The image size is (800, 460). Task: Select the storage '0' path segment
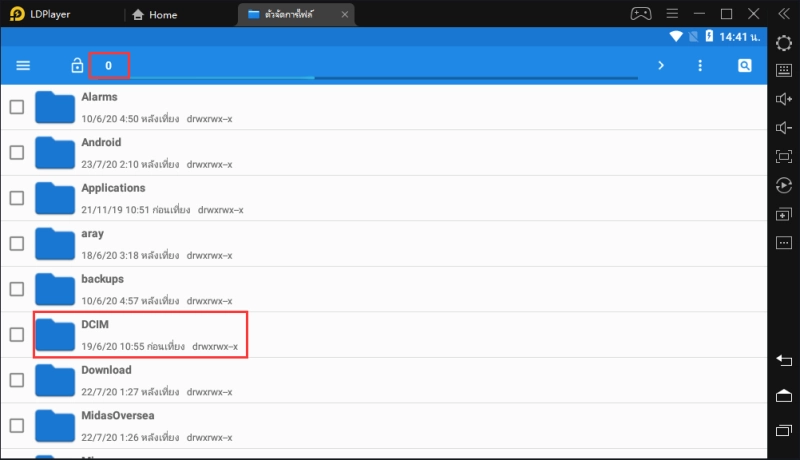tap(108, 66)
